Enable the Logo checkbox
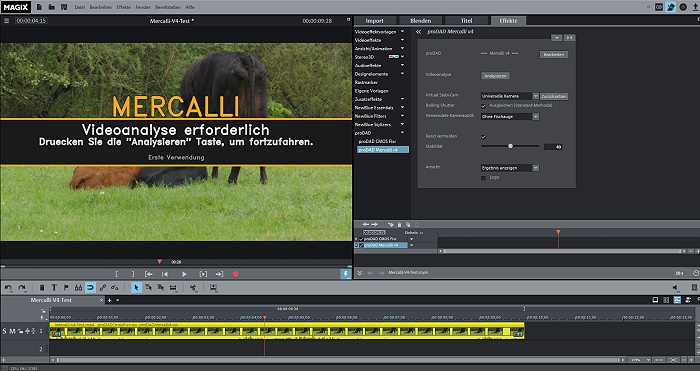This screenshot has width=700, height=371. [483, 178]
